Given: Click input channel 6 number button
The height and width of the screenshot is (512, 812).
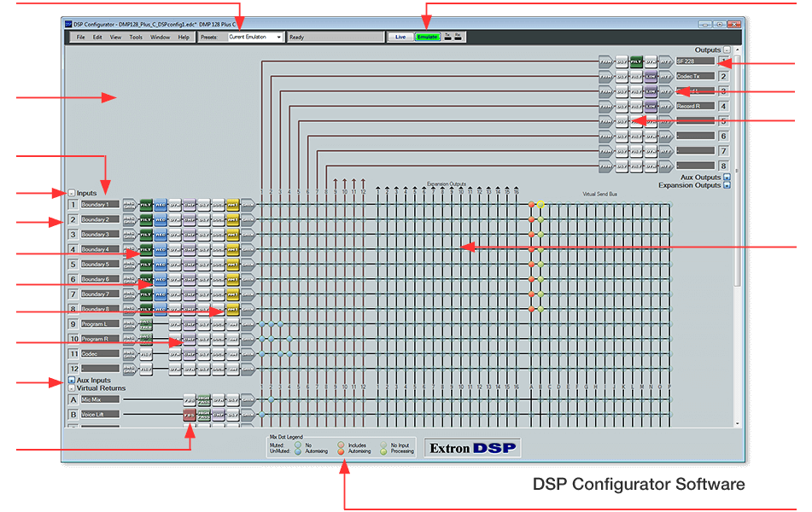Looking at the screenshot, I should [73, 279].
